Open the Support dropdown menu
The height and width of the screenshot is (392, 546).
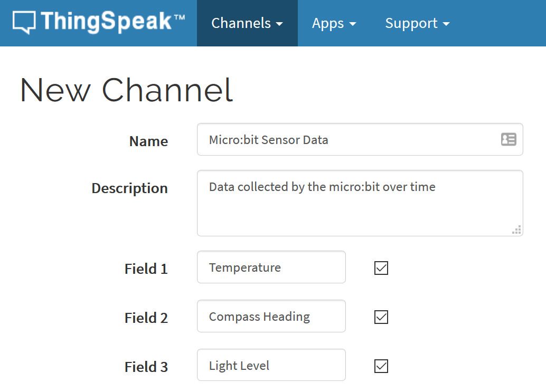click(417, 23)
